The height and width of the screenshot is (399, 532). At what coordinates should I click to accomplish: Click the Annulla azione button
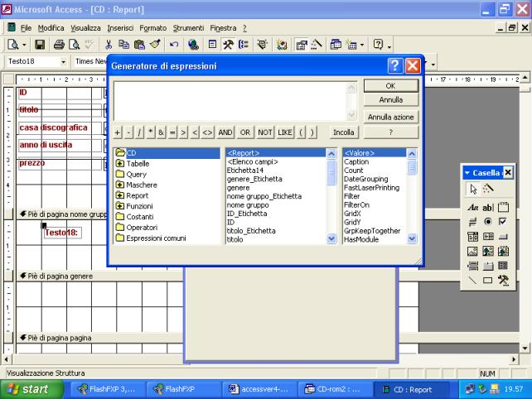coord(391,118)
